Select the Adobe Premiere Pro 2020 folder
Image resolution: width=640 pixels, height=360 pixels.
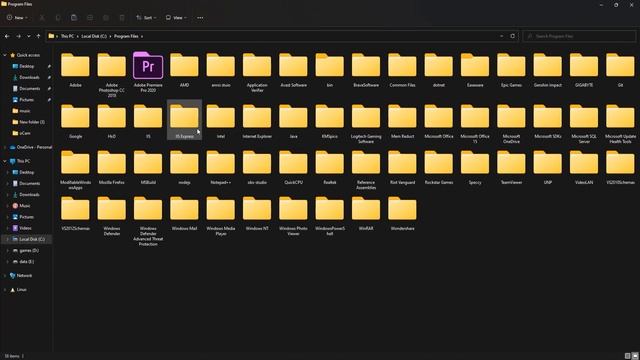coord(148,72)
